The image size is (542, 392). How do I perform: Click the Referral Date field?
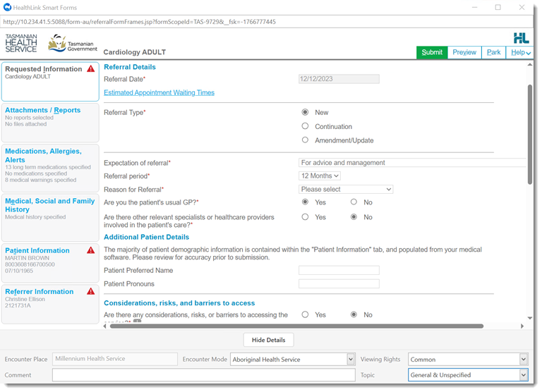click(x=339, y=79)
